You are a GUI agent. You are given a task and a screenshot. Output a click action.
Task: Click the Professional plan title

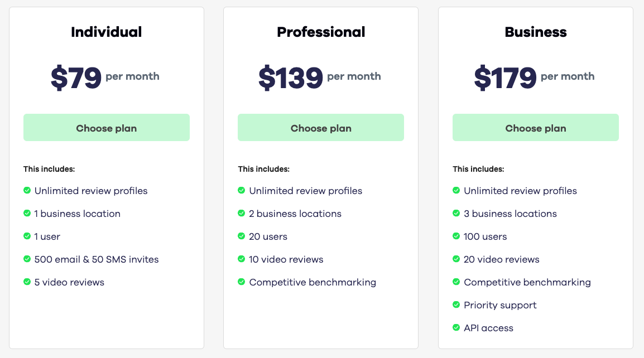[321, 32]
